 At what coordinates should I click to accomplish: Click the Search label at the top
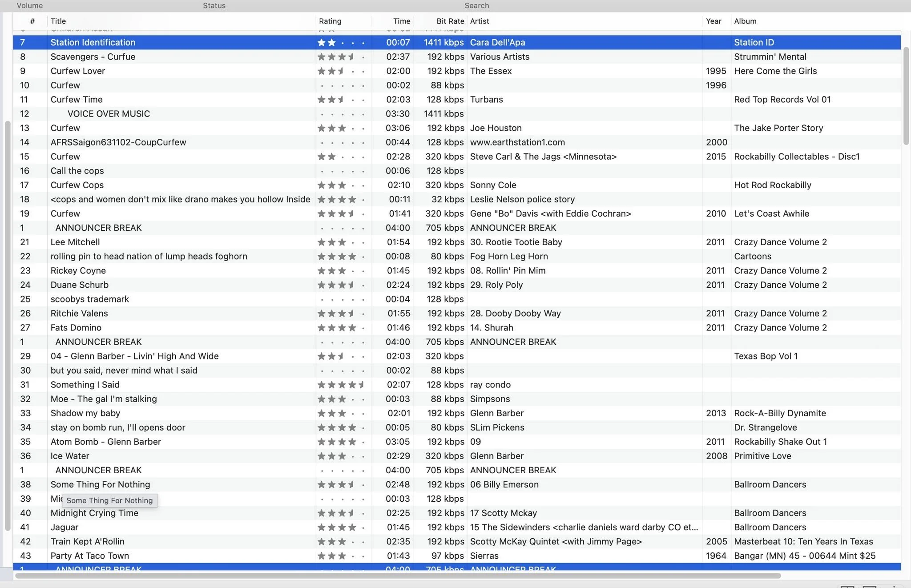point(477,5)
